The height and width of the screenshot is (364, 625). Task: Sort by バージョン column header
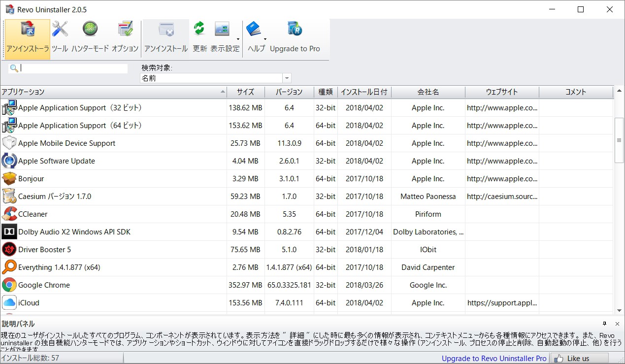(289, 92)
